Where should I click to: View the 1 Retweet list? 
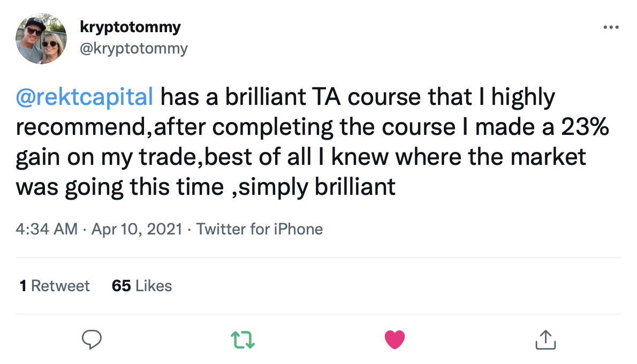click(55, 286)
